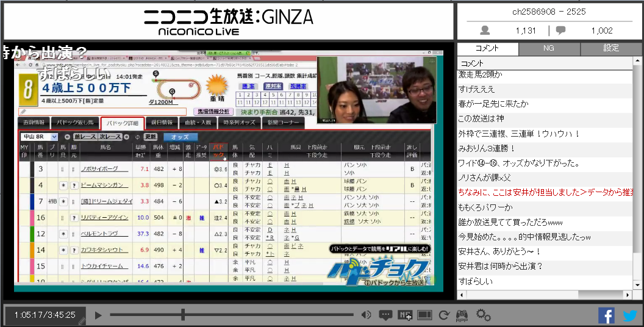Open the 血統・入厩 tab

[x=198, y=123]
